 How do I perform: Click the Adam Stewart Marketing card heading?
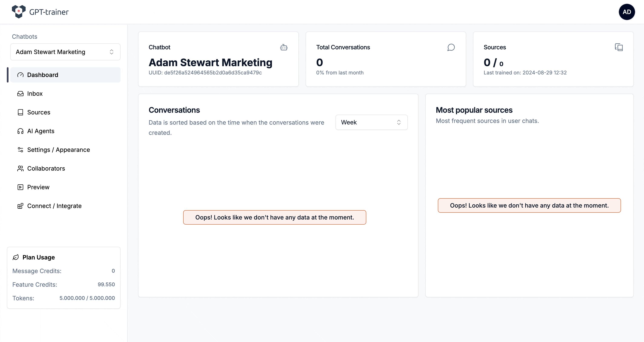[x=210, y=62]
